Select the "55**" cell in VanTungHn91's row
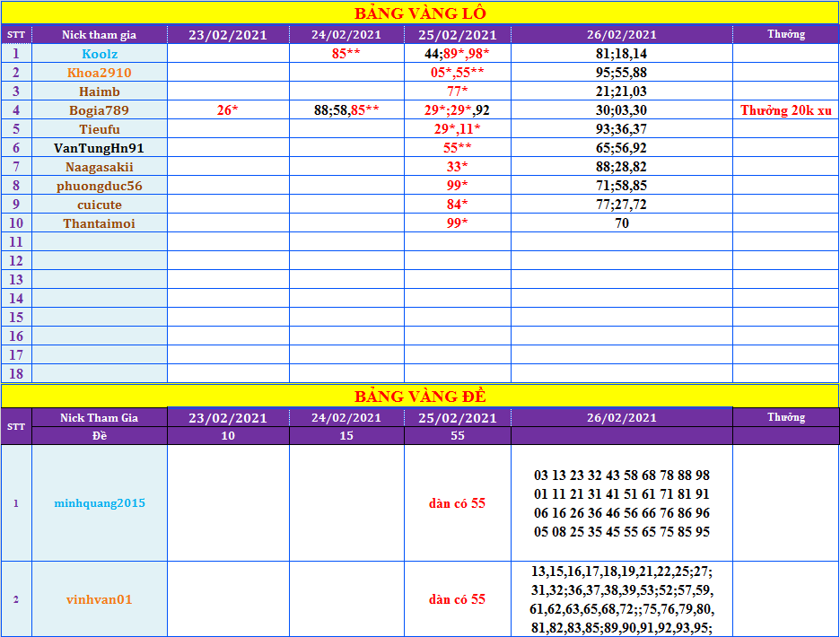This screenshot has height=637, width=840. click(x=458, y=148)
